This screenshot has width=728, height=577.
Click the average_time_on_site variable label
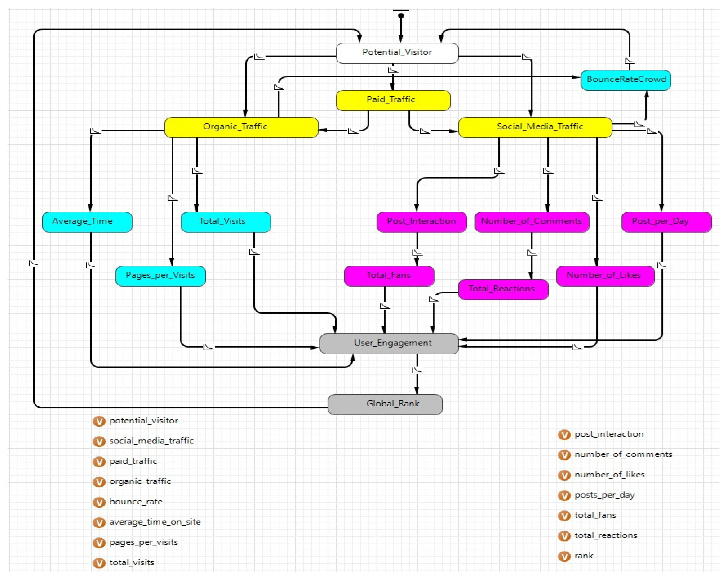(155, 522)
